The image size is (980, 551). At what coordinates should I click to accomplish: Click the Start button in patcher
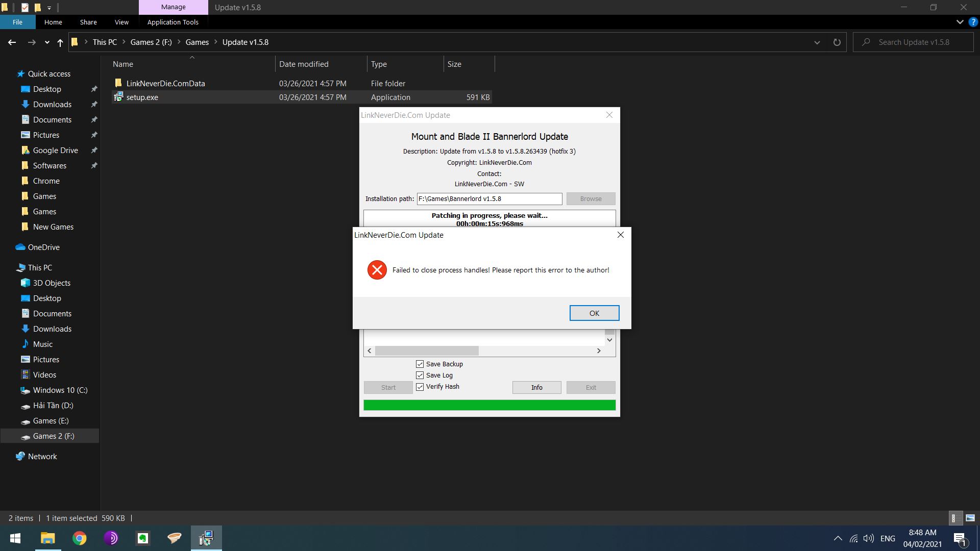click(x=388, y=387)
